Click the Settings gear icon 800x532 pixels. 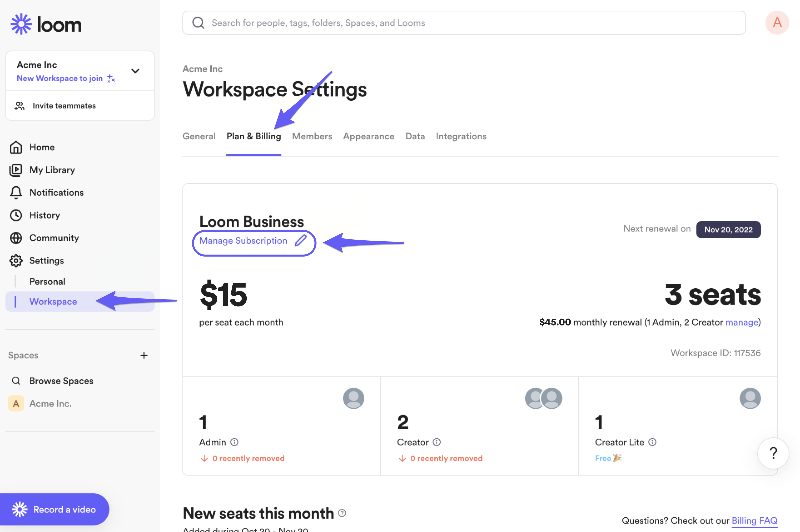16,261
